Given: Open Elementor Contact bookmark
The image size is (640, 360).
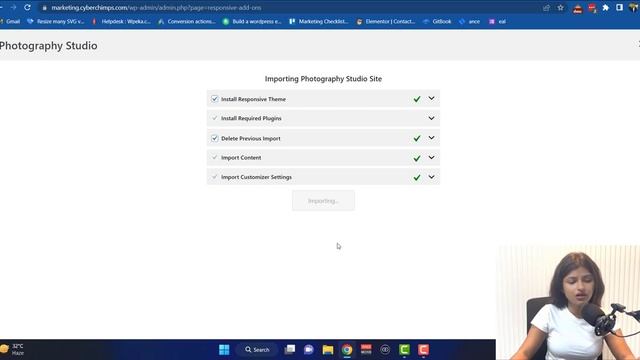Looking at the screenshot, I should 386,21.
